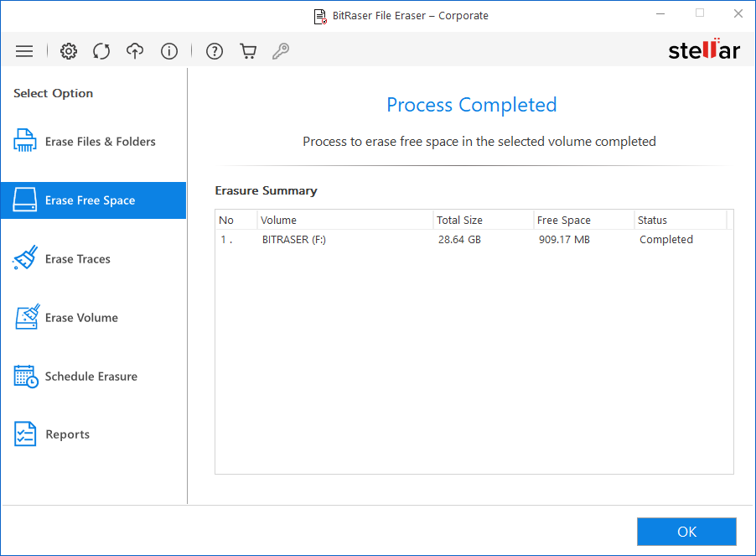Select Erase Free Space option
Image resolution: width=756 pixels, height=556 pixels.
(93, 200)
